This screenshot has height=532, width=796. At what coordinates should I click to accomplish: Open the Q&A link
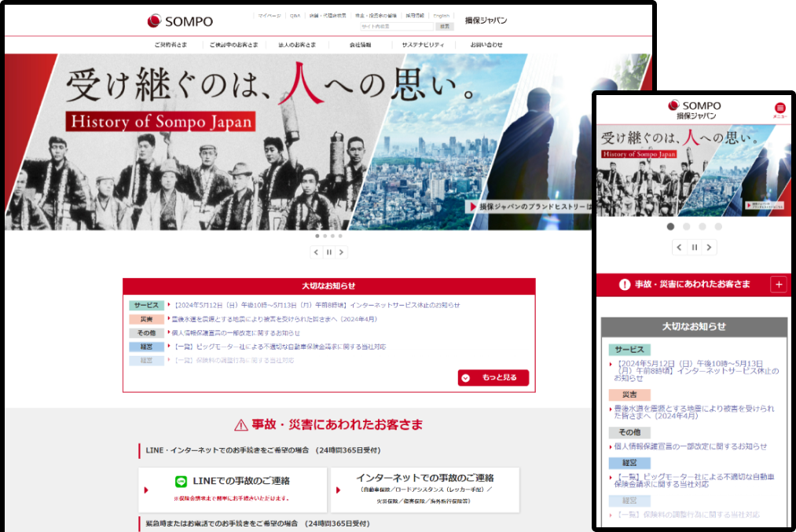coord(295,16)
